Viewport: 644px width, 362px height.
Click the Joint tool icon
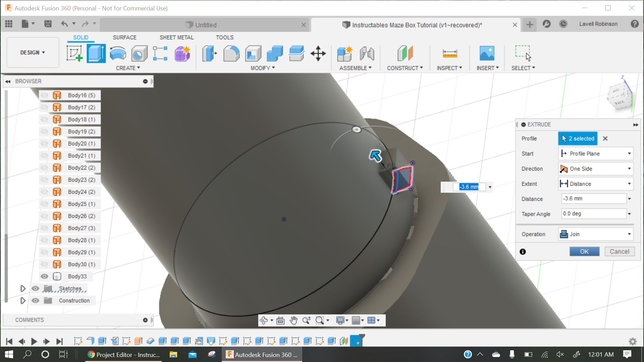367,54
